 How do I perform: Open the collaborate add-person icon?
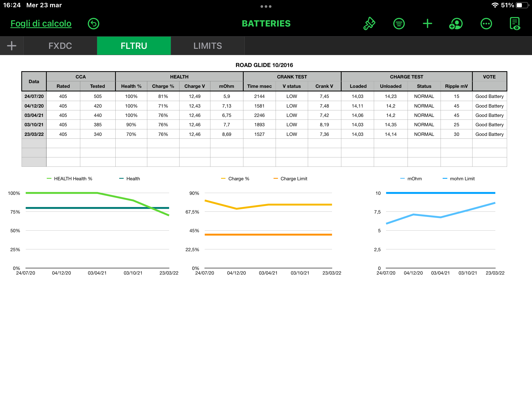(456, 24)
